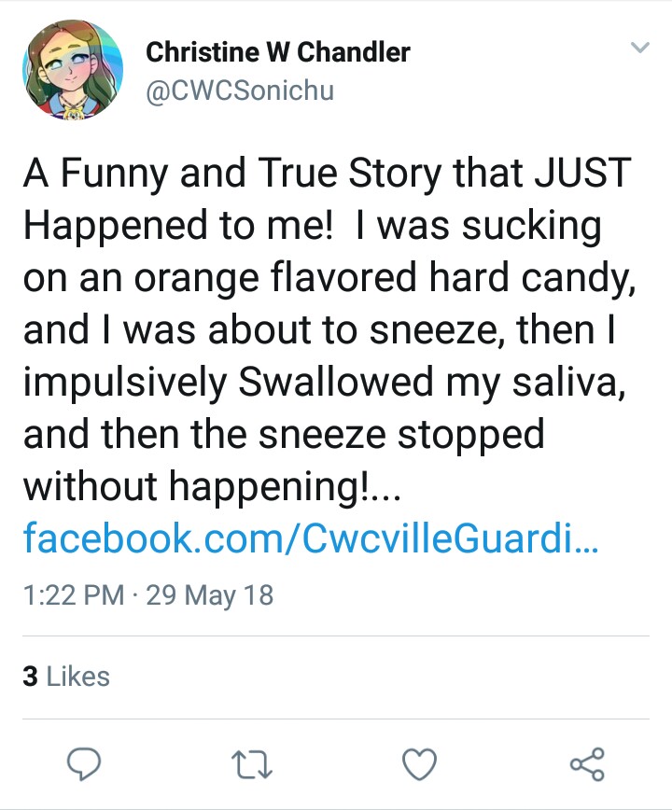The image size is (672, 810).
Task: Open the share icon options
Action: (587, 763)
